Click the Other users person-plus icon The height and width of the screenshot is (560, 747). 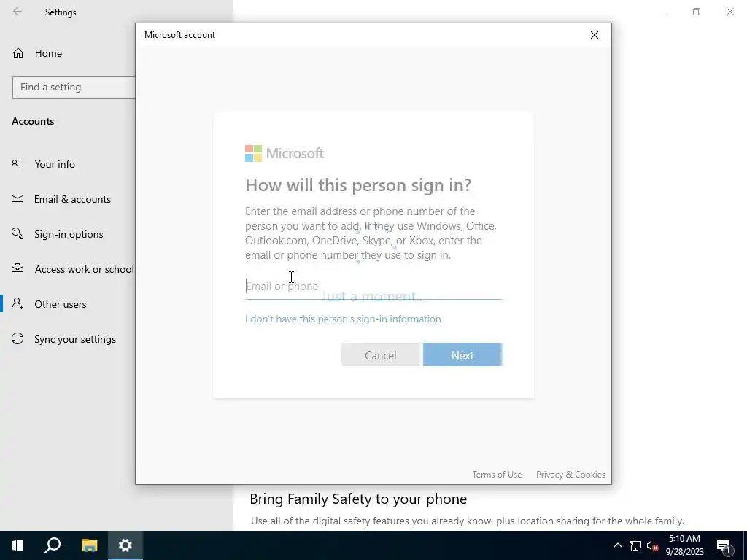(18, 303)
